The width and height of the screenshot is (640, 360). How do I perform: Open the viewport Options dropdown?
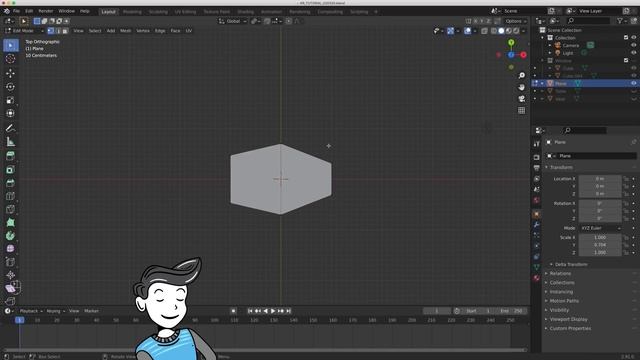(516, 21)
